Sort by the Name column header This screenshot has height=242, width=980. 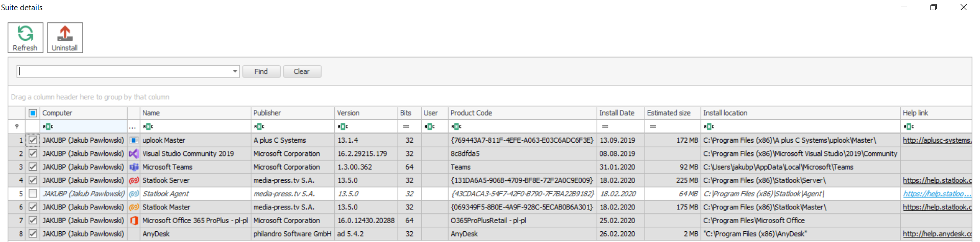[x=196, y=113]
